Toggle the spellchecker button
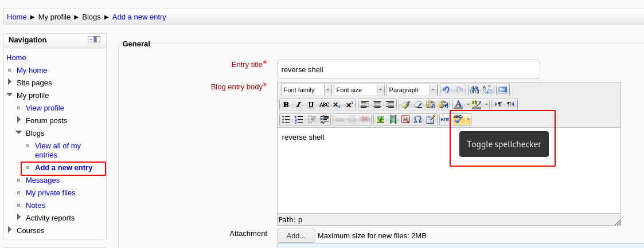This screenshot has width=644, height=248. pyautogui.click(x=458, y=120)
